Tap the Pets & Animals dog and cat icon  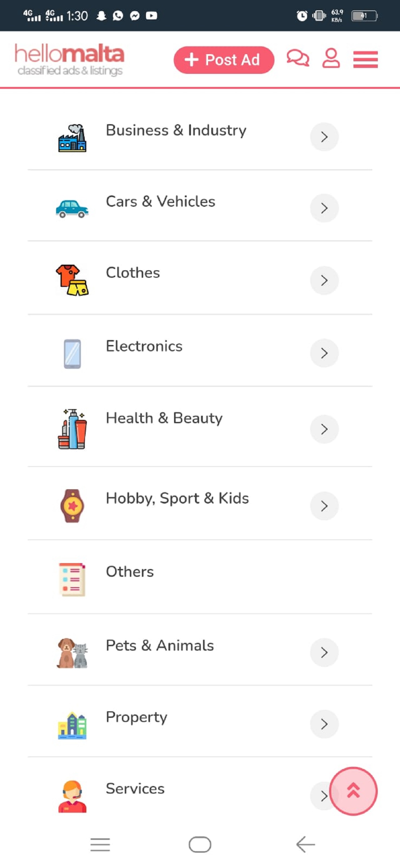pos(72,653)
